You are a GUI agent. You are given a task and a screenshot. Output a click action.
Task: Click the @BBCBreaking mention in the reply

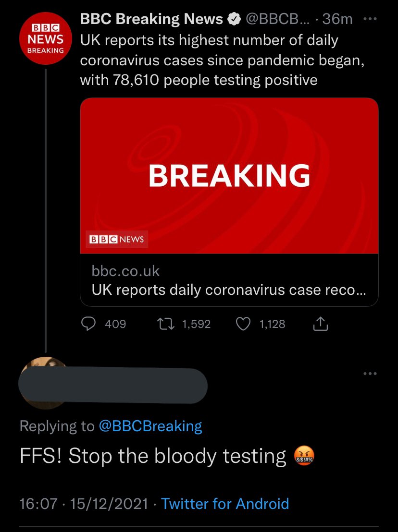[x=150, y=426]
